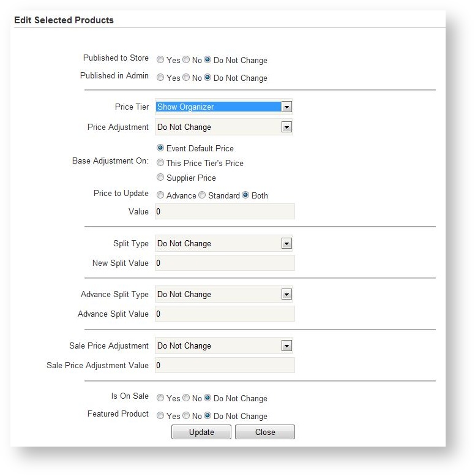The height and width of the screenshot is (476, 475).
Task: Pick Standard for Price to Update
Action: point(203,195)
